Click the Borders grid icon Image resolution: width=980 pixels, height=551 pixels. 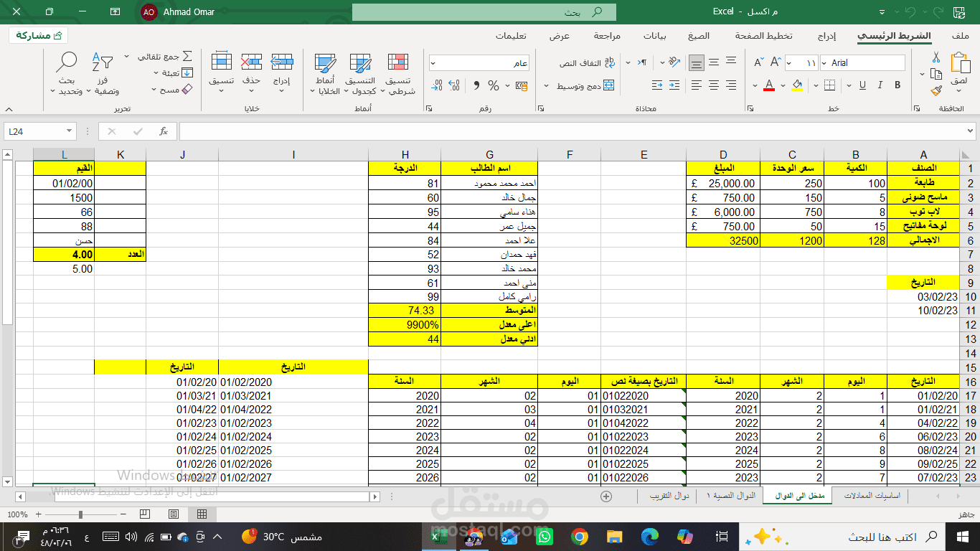pos(830,85)
